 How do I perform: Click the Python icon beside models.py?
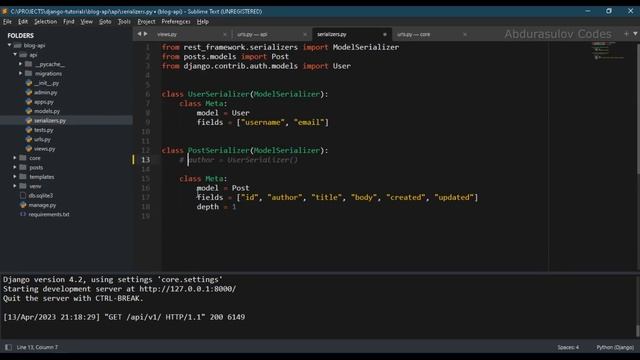pos(29,111)
